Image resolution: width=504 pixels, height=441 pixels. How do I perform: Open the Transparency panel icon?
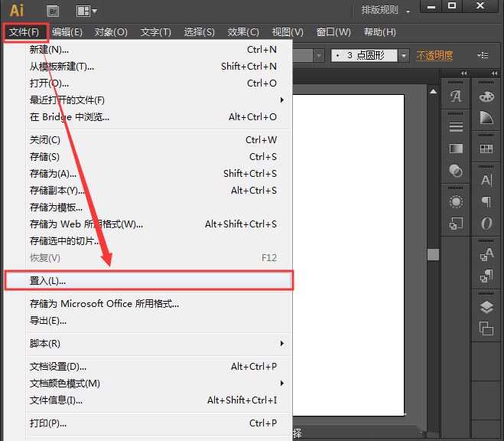click(456, 171)
